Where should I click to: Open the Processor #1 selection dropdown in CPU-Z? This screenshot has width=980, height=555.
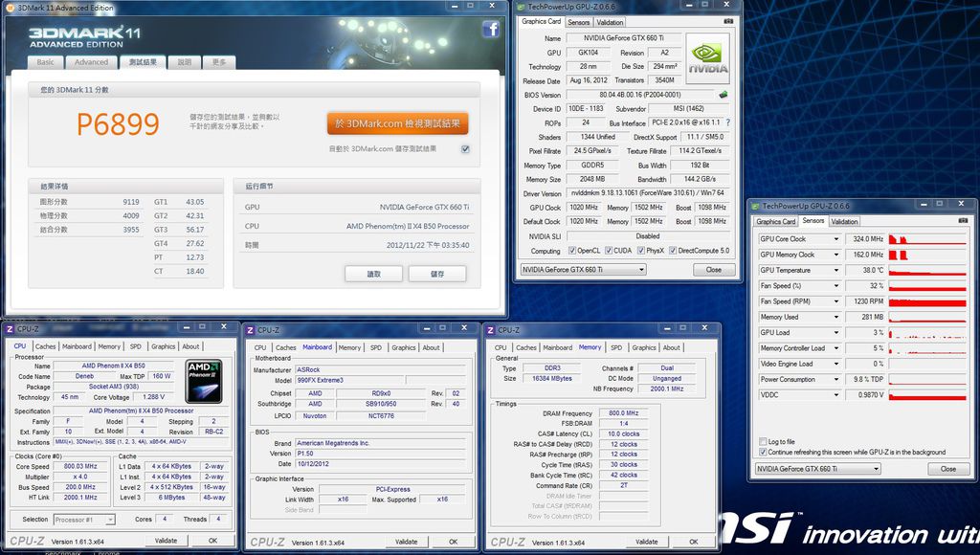pyautogui.click(x=84, y=520)
